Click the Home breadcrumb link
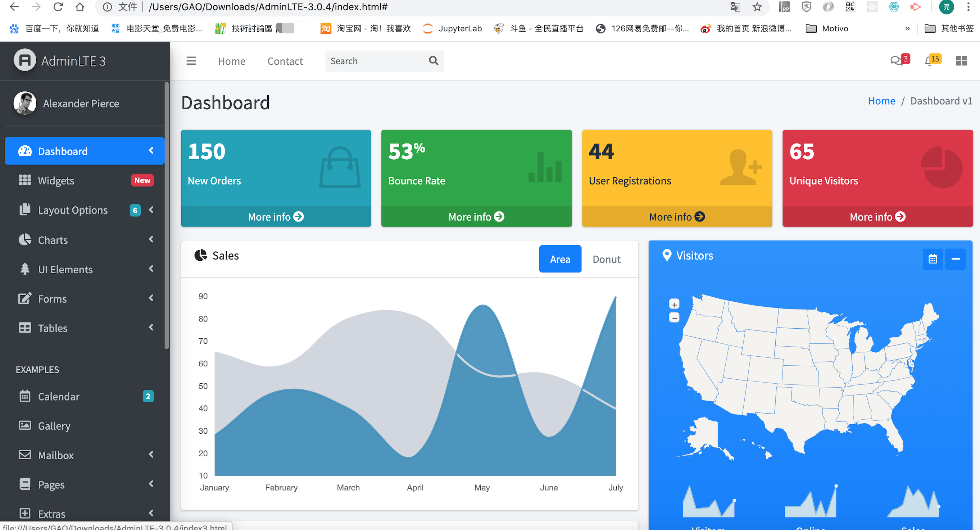Image resolution: width=980 pixels, height=530 pixels. 881,101
